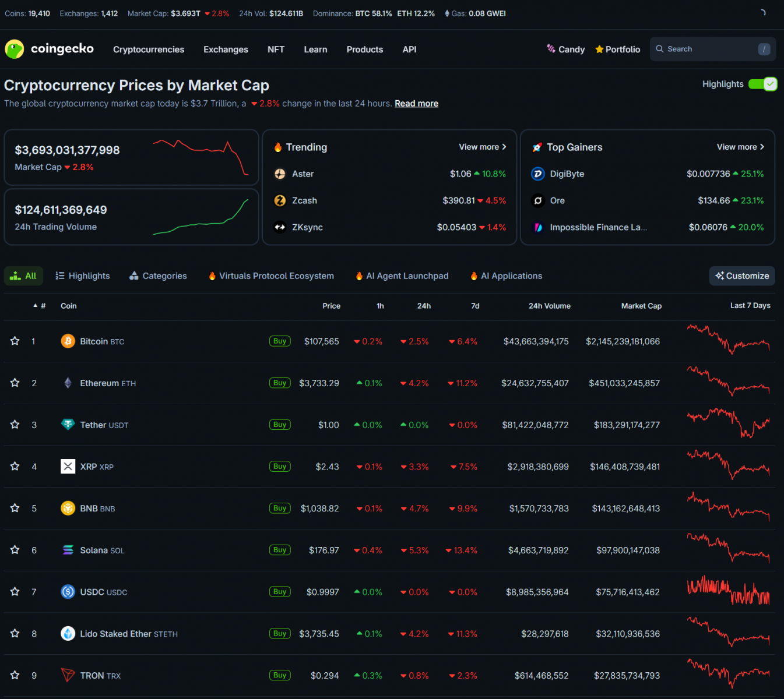This screenshot has height=699, width=784.
Task: Toggle the Highlights switch off
Action: point(762,84)
